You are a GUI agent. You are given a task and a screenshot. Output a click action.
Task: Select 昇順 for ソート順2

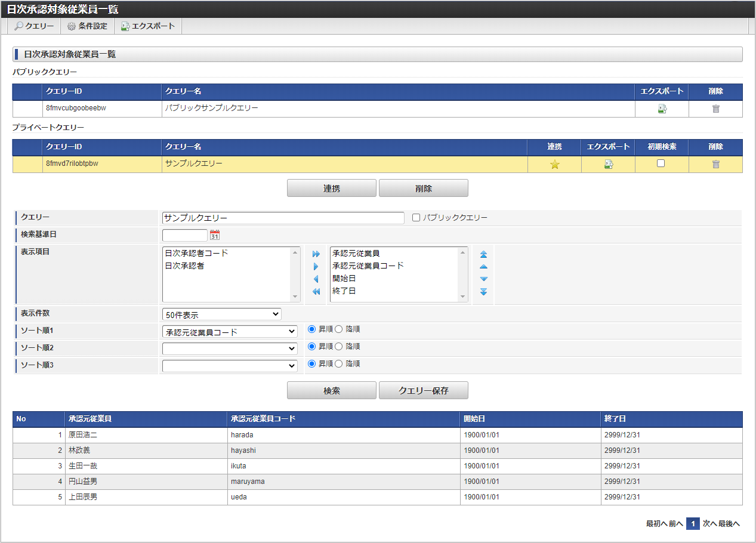pos(311,346)
